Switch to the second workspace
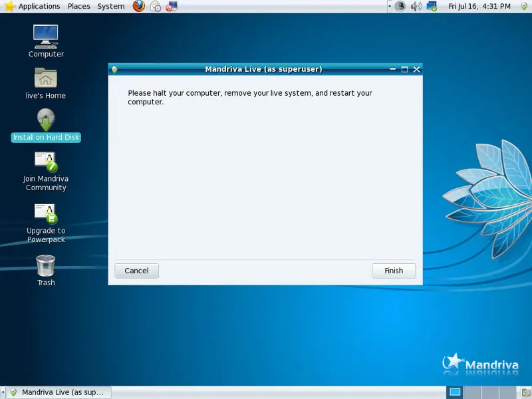532x399 pixels. pos(472,392)
